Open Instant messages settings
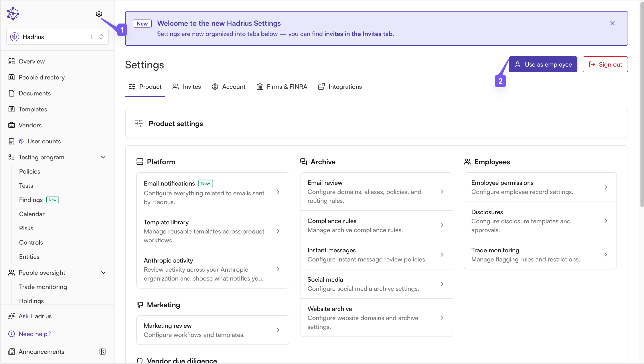 [x=377, y=255]
